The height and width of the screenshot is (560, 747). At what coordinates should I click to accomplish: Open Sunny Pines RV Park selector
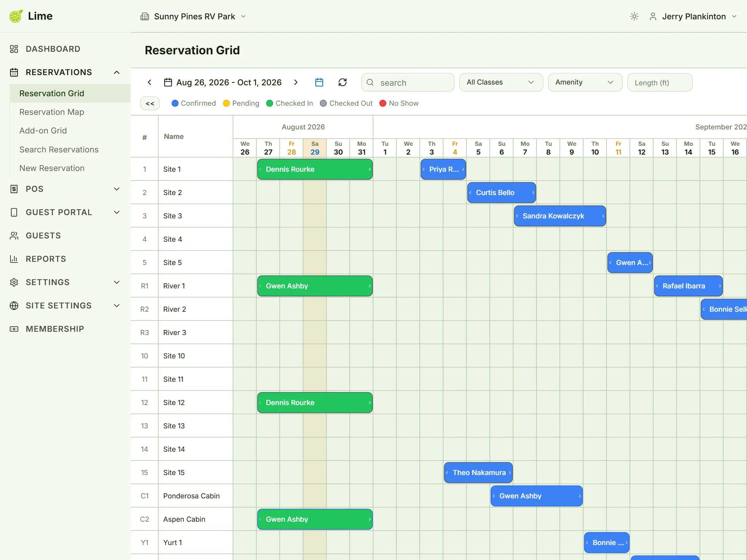[x=194, y=16]
